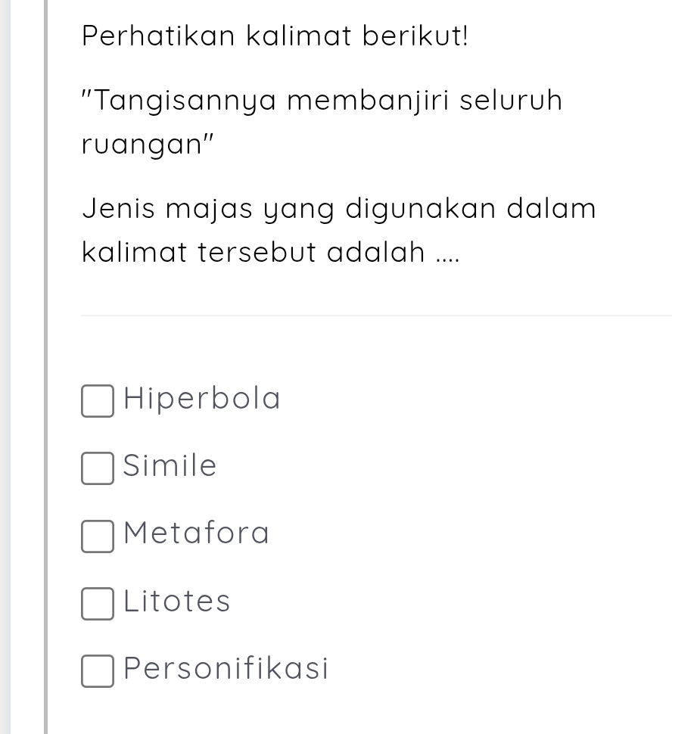Tick the Hiperbola checkbox
The width and height of the screenshot is (700, 734).
pyautogui.click(x=98, y=401)
